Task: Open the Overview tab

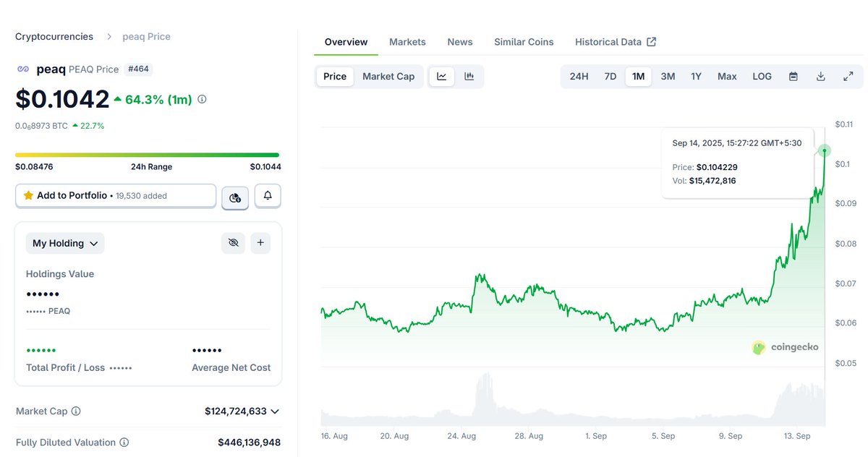Action: click(346, 42)
